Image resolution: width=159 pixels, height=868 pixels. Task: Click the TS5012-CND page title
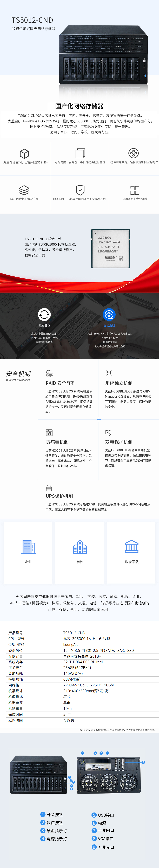point(32,20)
